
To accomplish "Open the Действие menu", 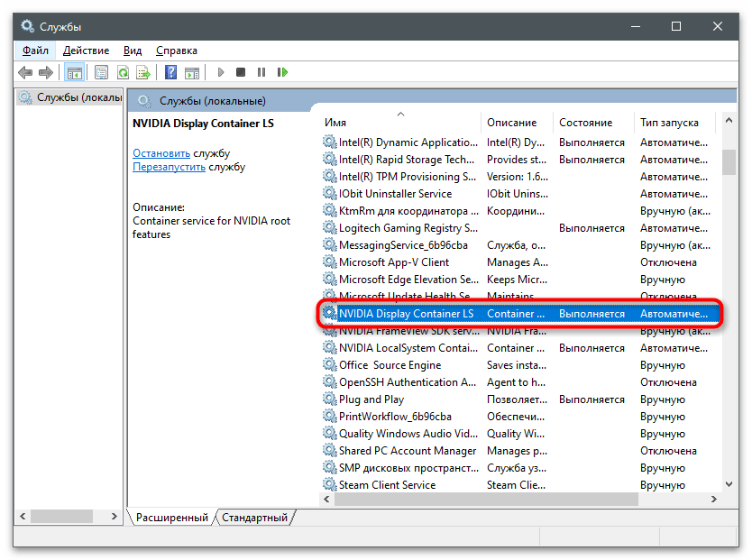I will [x=86, y=50].
